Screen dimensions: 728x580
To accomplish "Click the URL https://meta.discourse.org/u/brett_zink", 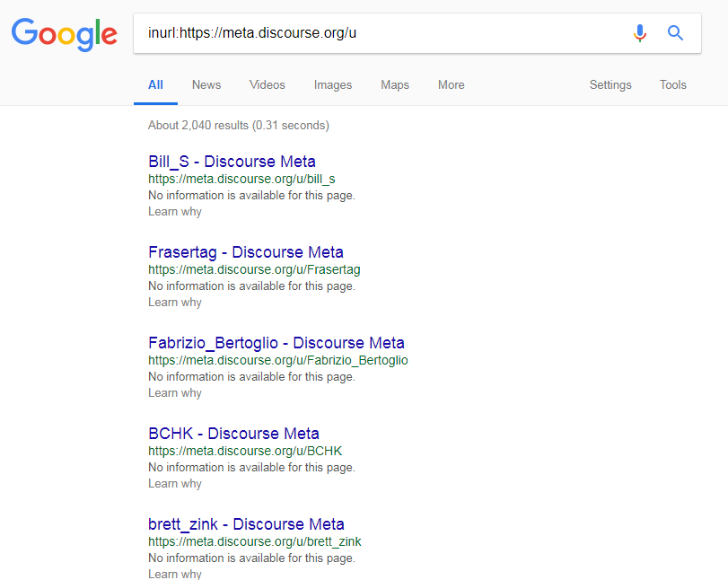I will 254,541.
